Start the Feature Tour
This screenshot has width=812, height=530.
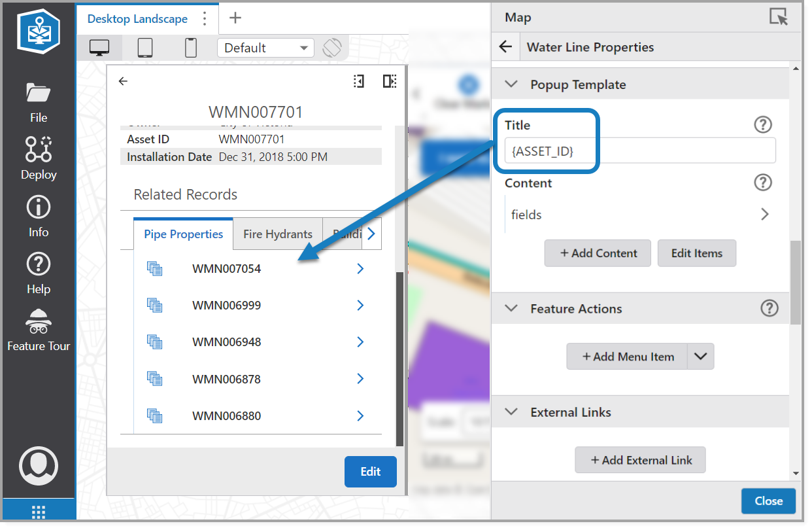[39, 330]
